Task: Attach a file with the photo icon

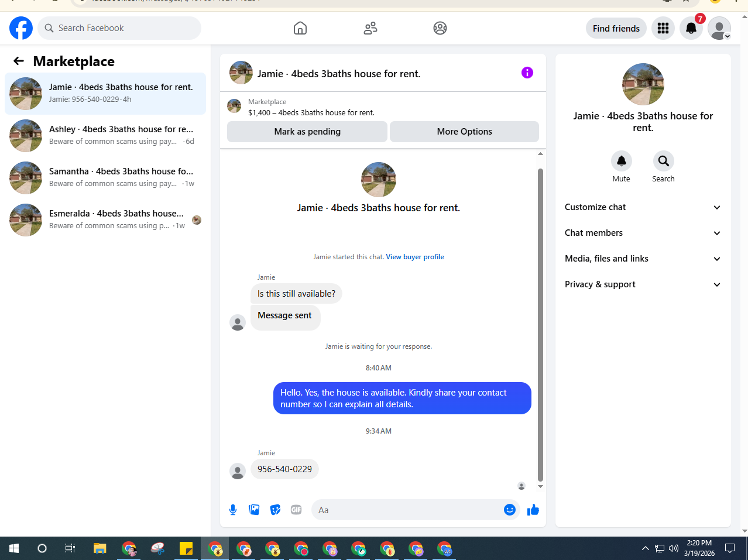Action: click(254, 510)
